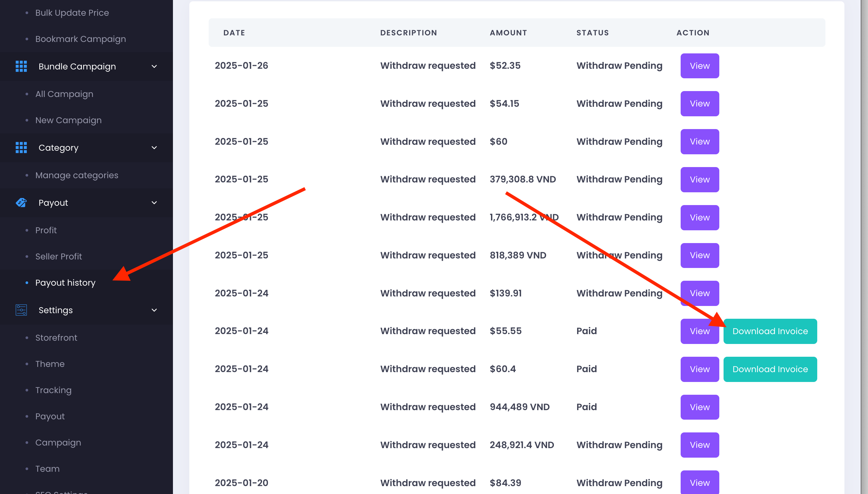Open Payout history menu item
Viewport: 868px width, 494px height.
click(65, 283)
